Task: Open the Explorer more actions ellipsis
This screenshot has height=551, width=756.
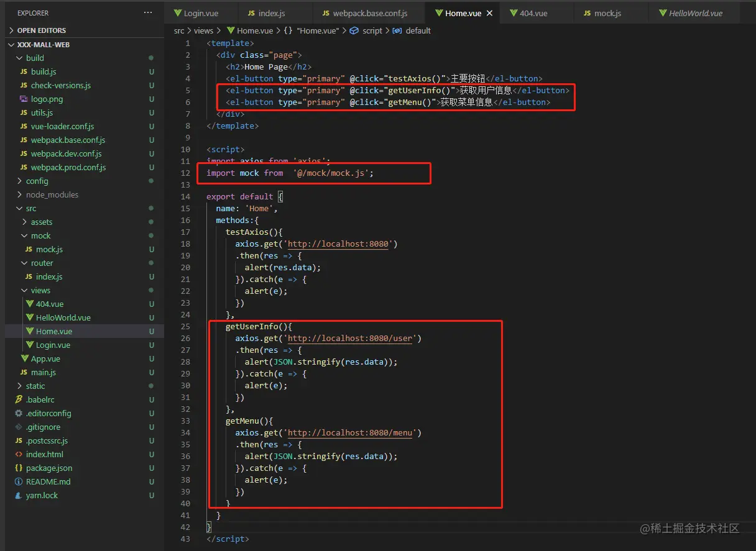Action: (x=147, y=13)
